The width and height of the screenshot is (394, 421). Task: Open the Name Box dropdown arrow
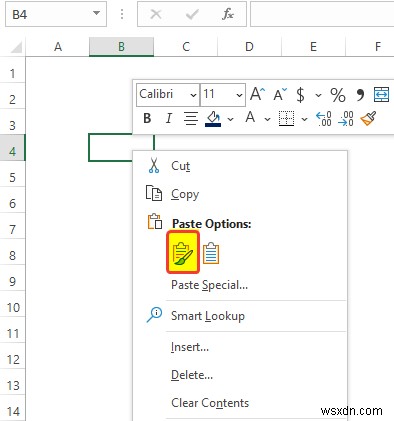pos(96,13)
